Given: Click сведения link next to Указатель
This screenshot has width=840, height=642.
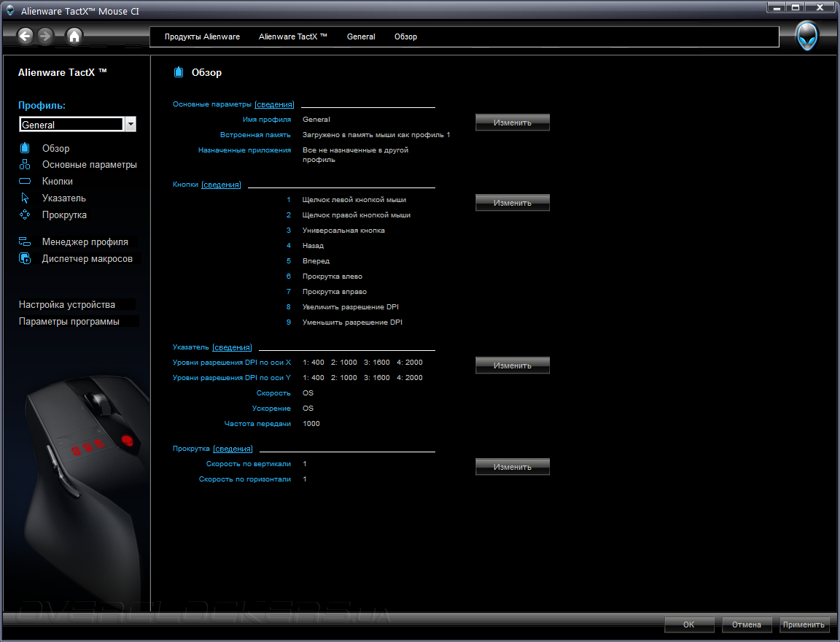Looking at the screenshot, I should [232, 347].
